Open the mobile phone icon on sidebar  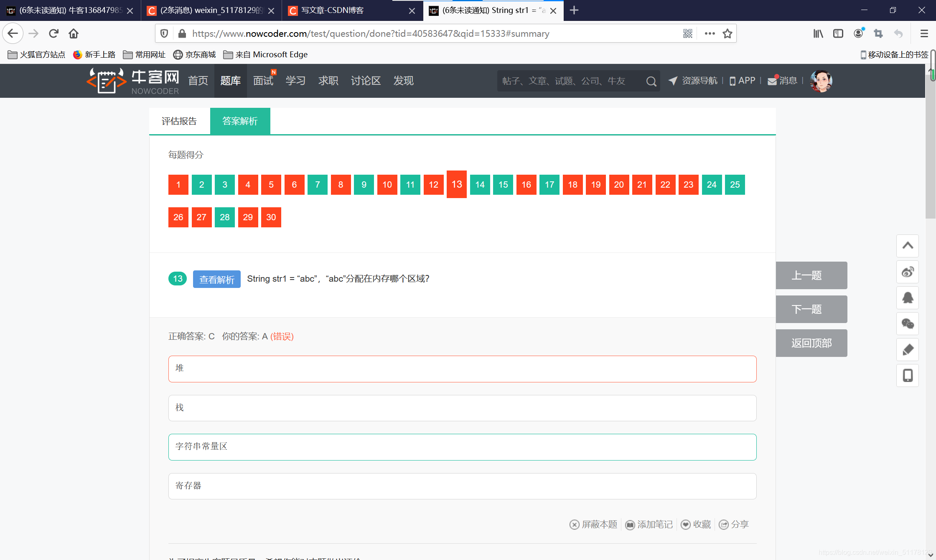(x=908, y=376)
